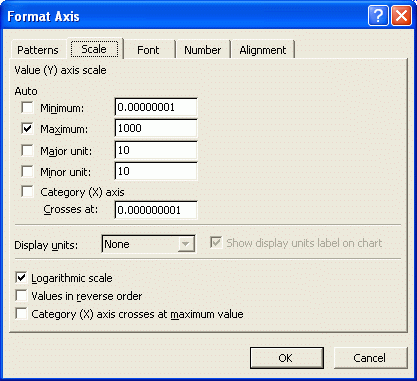Image resolution: width=417 pixels, height=381 pixels.
Task: Focus the Minor unit input field
Action: tap(156, 171)
